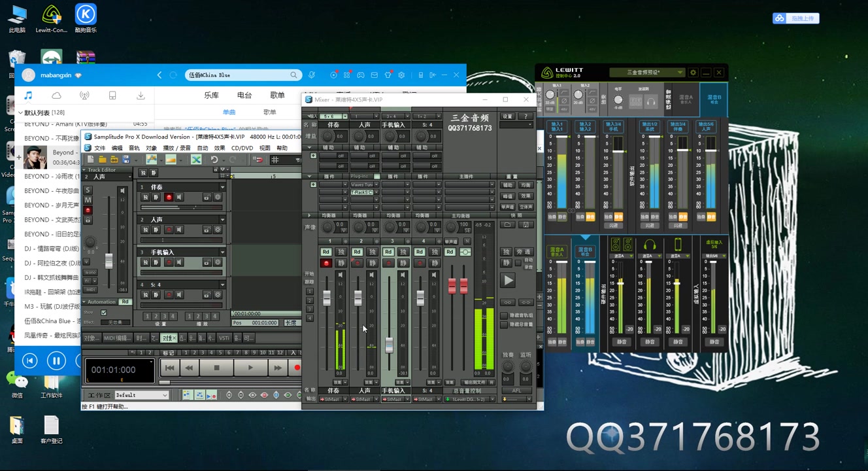Adjust the Mixer channel 3 手机输入 volume fader
Image resolution: width=868 pixels, height=471 pixels.
click(x=389, y=345)
